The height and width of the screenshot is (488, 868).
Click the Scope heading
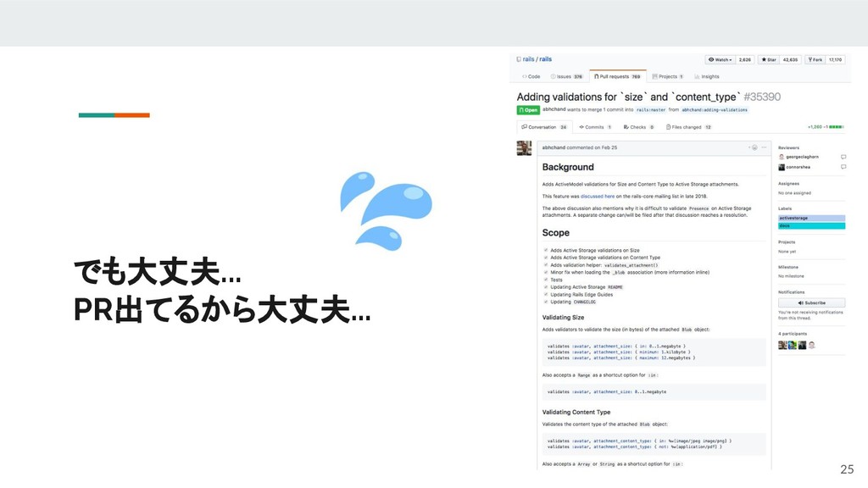[x=556, y=233]
